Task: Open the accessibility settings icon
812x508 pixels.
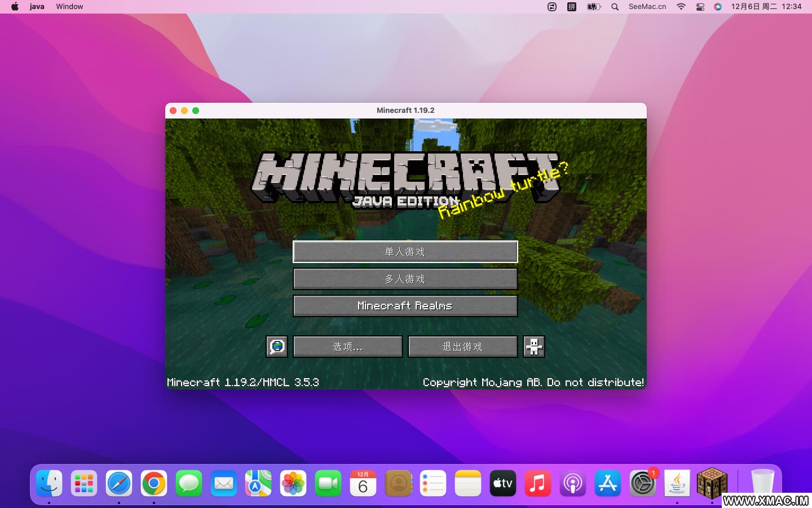Action: [534, 347]
